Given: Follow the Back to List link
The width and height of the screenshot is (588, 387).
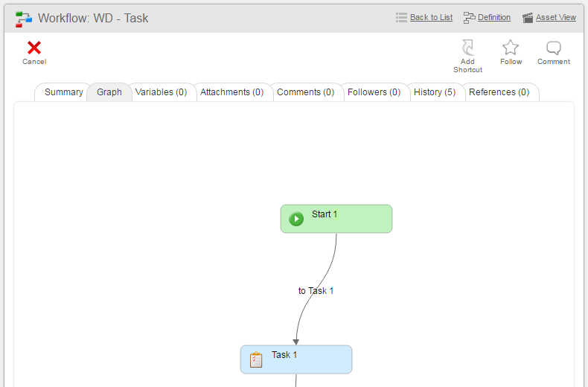Looking at the screenshot, I should [x=431, y=18].
